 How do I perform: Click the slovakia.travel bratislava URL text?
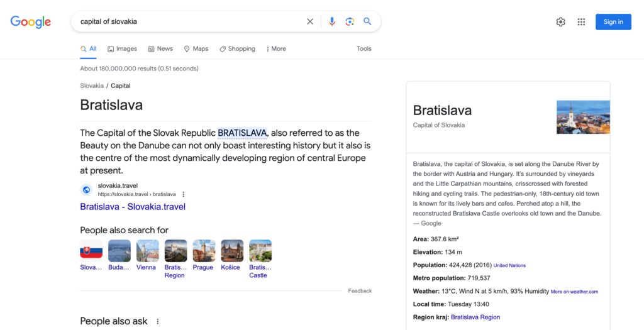[136, 194]
